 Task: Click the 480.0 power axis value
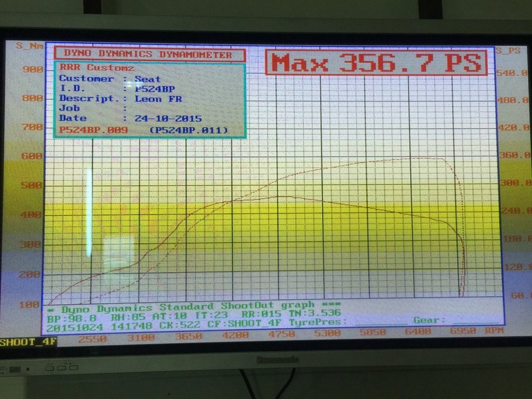(x=513, y=100)
